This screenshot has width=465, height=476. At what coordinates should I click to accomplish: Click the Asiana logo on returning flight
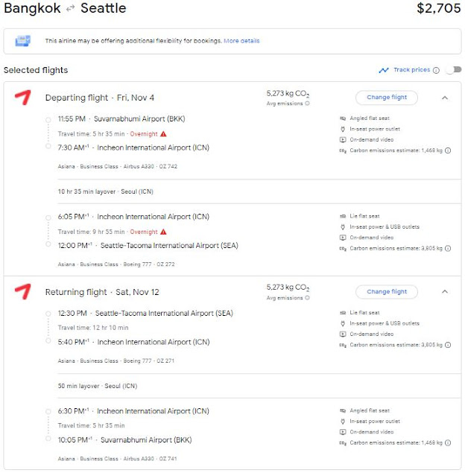(x=23, y=292)
